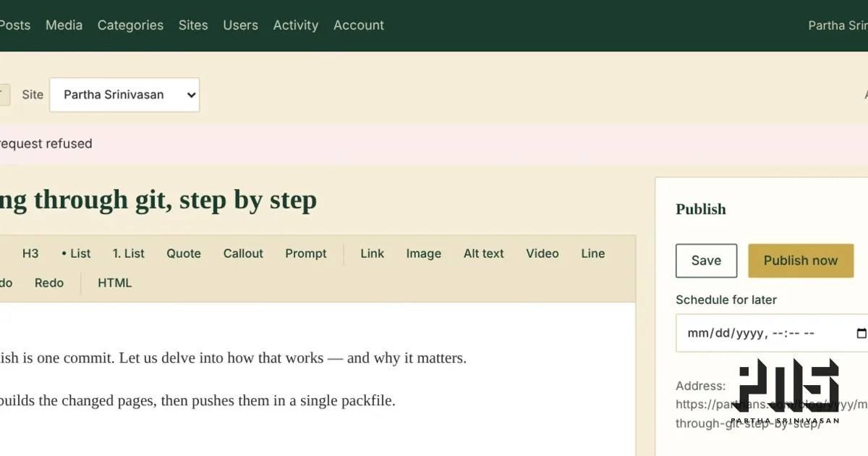
Task: View the Activity page
Action: (296, 25)
